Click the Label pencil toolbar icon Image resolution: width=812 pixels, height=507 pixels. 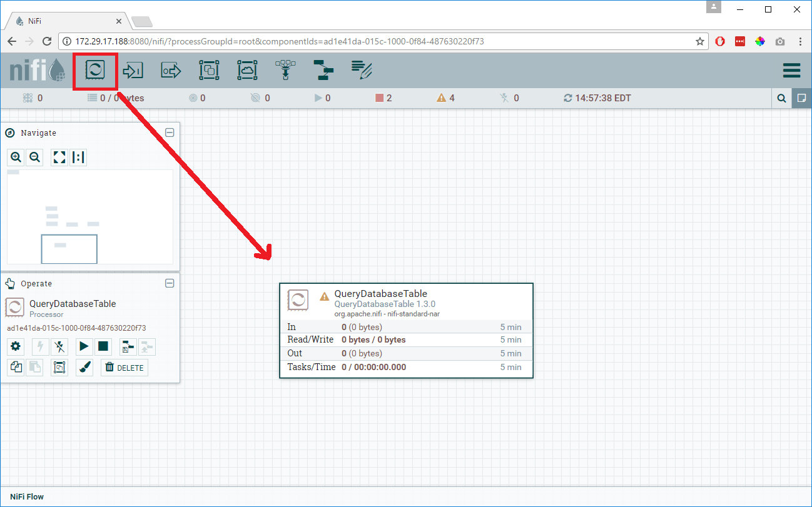pyautogui.click(x=362, y=71)
